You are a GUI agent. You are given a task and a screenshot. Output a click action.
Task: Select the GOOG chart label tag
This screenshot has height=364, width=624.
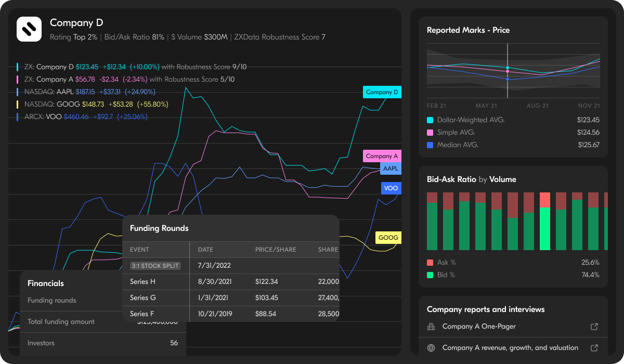tap(388, 238)
